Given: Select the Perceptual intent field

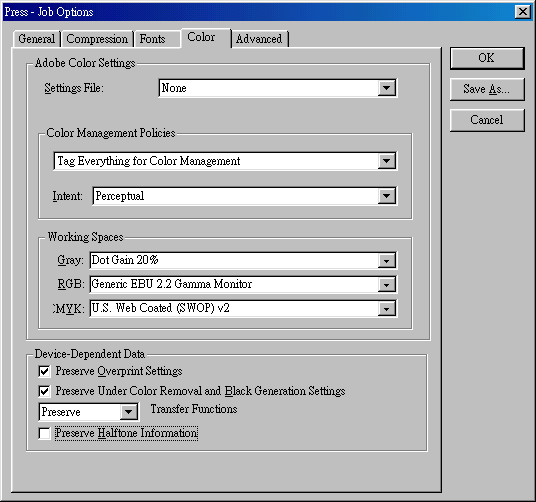Looking at the screenshot, I should [x=236, y=196].
